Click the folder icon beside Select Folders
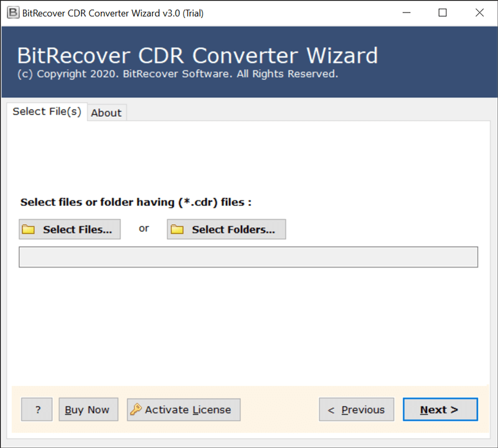 tap(177, 230)
